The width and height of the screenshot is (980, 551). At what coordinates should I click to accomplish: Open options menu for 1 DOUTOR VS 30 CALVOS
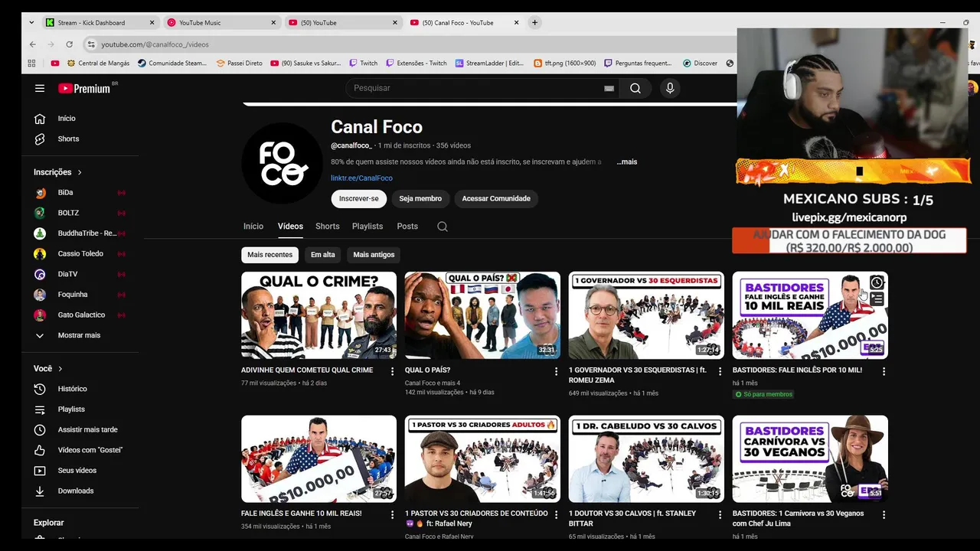point(720,515)
